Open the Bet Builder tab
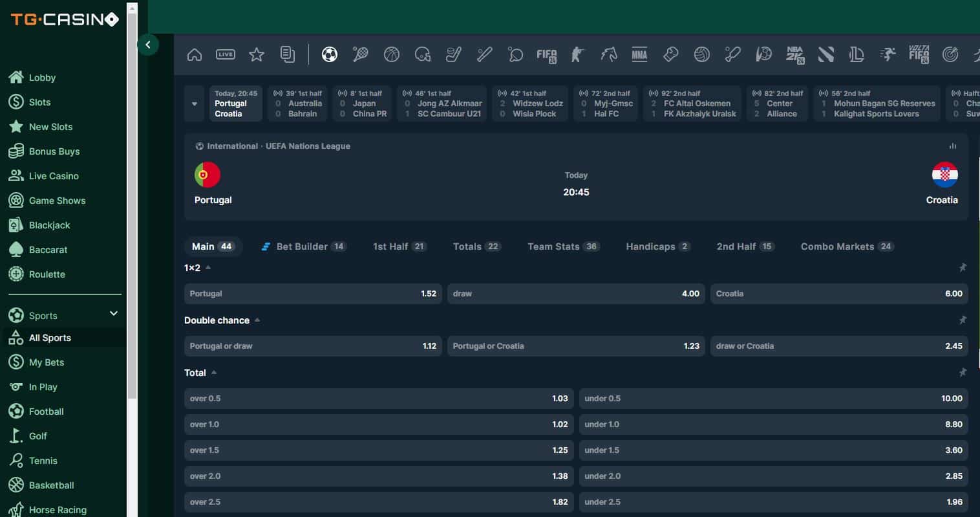The width and height of the screenshot is (980, 517). click(x=304, y=247)
